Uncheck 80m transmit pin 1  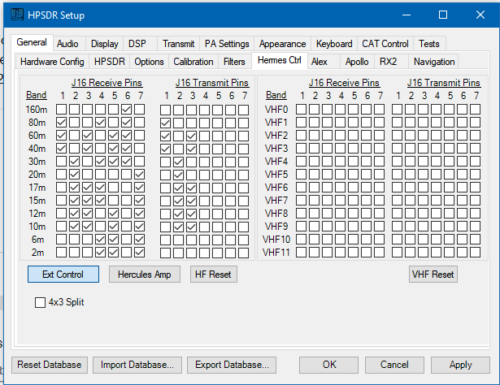click(x=165, y=123)
